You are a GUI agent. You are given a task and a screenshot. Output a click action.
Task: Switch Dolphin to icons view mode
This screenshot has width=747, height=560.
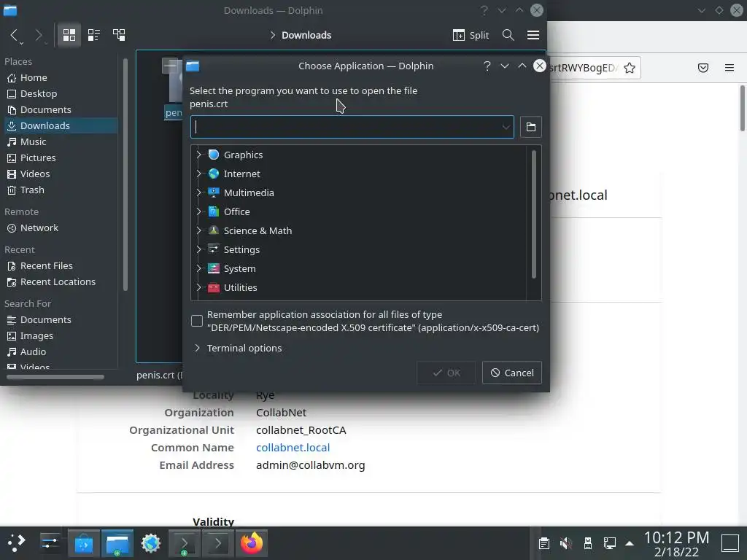tap(69, 35)
